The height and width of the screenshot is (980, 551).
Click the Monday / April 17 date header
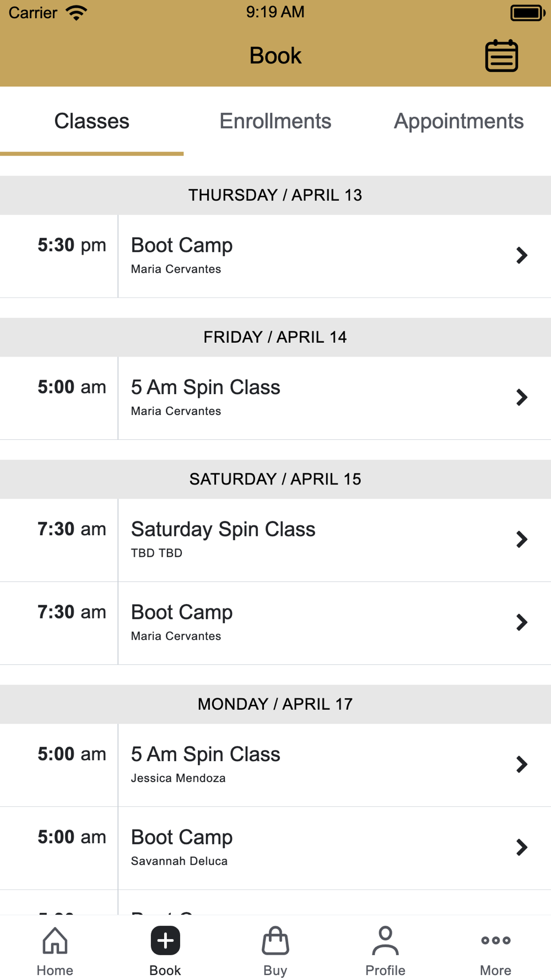pos(275,704)
